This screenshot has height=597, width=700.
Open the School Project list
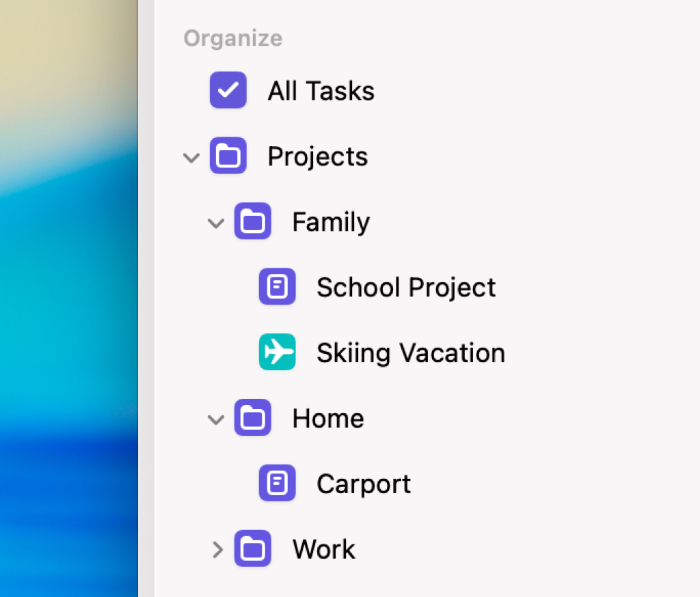pyautogui.click(x=406, y=288)
